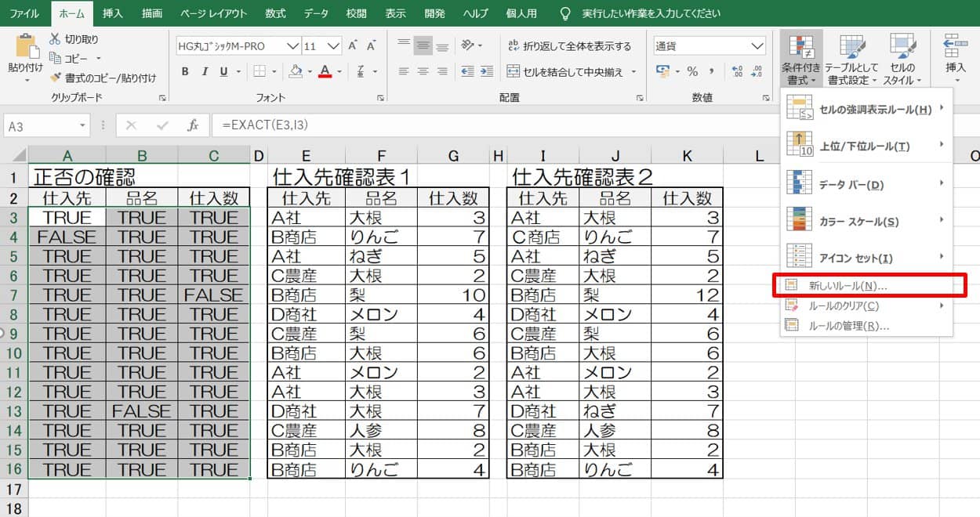Viewport: 980px width, 517px height.
Task: Open the アイコン セット(I) submenu
Action: [x=866, y=258]
